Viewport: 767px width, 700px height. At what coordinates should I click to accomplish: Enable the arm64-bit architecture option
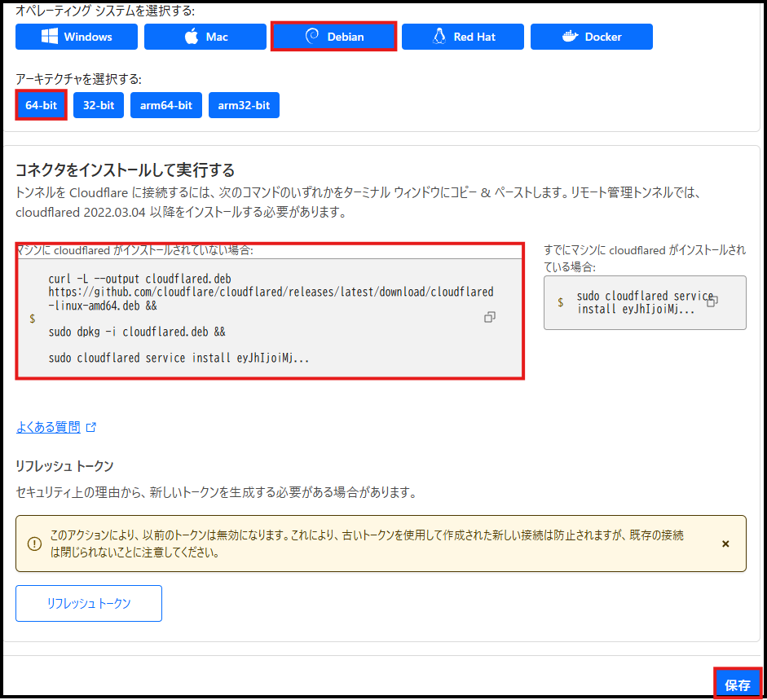click(165, 105)
